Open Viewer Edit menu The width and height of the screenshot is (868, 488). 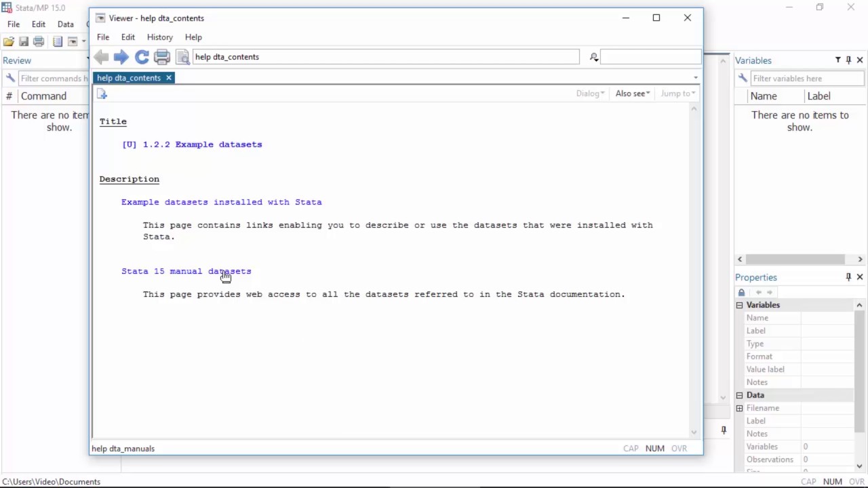tap(128, 37)
